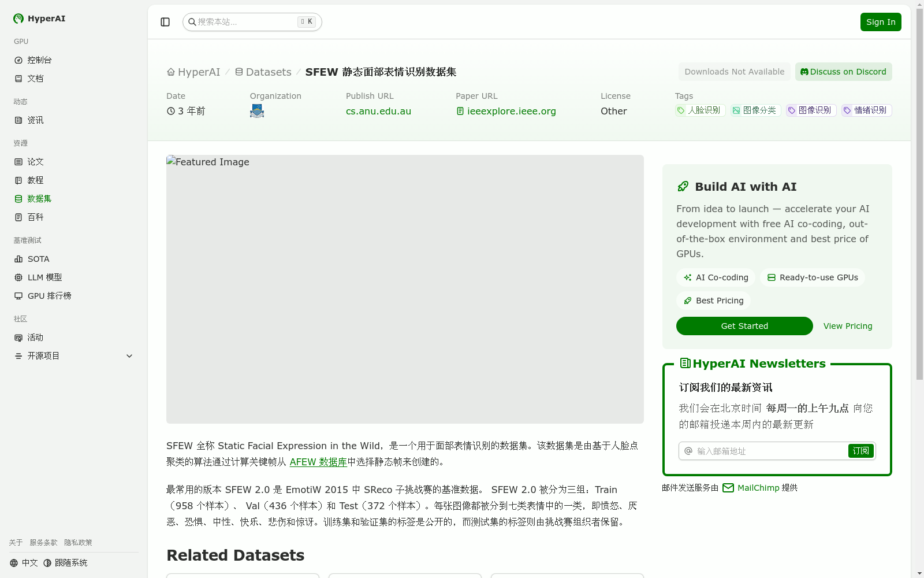Click the globe language icon

click(14, 563)
